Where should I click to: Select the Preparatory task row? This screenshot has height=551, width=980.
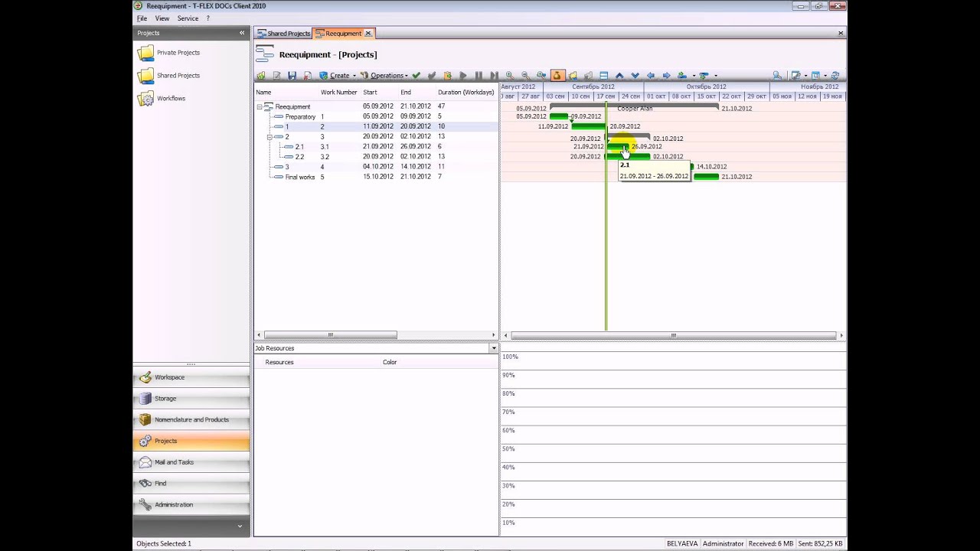[376, 116]
